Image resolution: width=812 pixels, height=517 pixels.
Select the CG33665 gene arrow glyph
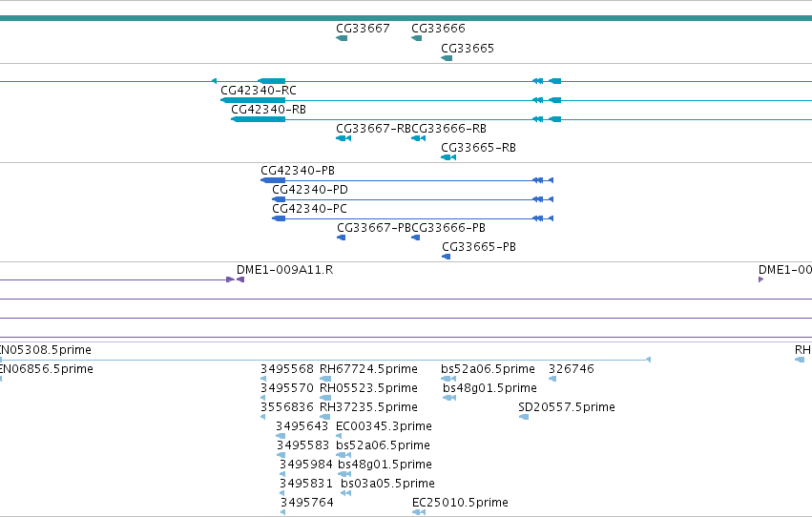(x=447, y=58)
